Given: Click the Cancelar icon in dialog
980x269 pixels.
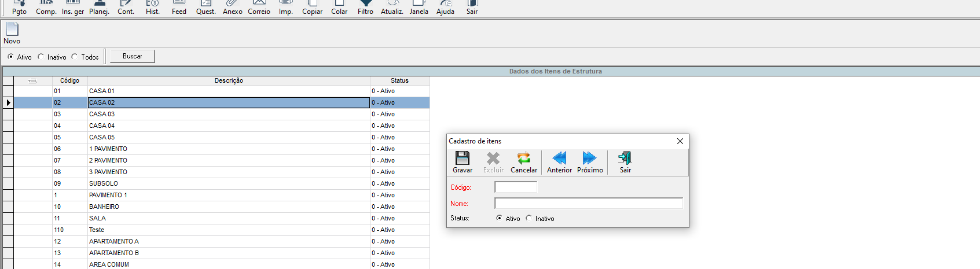Looking at the screenshot, I should point(523,159).
